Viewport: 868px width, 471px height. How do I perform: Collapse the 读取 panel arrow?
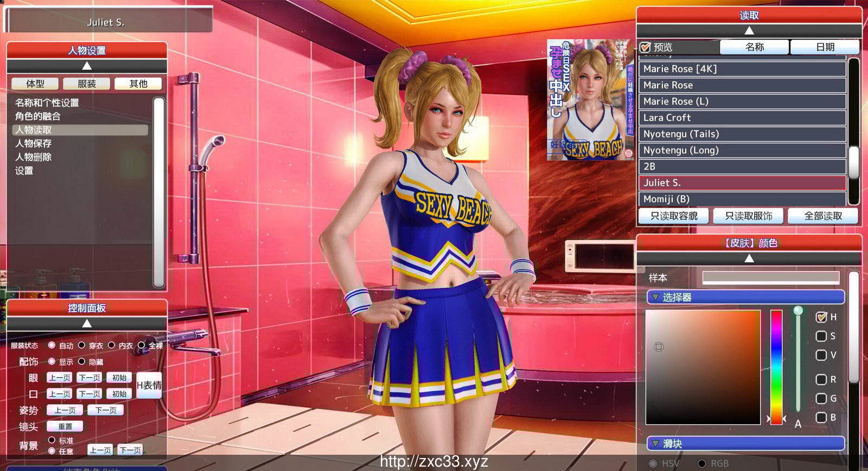pyautogui.click(x=749, y=30)
